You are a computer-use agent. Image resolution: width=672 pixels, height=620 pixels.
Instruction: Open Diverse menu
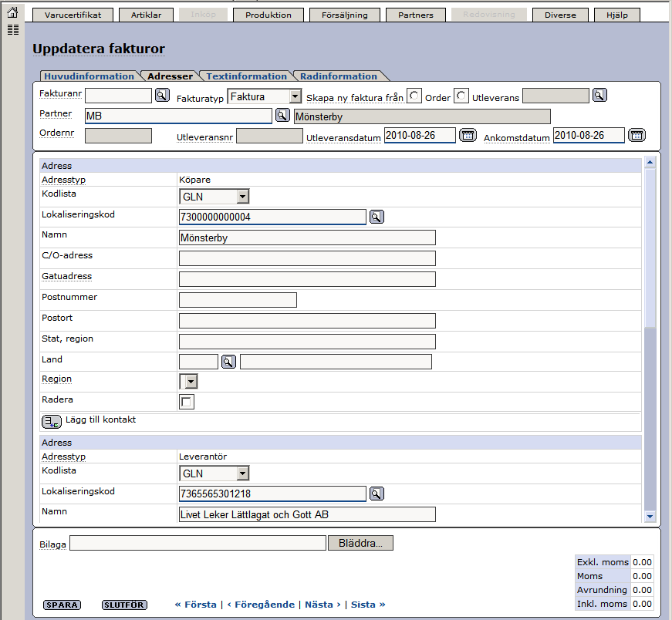pos(560,15)
